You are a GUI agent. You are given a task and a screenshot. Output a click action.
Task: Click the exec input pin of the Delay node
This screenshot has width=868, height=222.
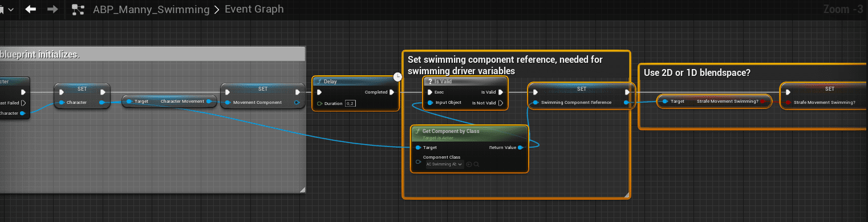[319, 92]
